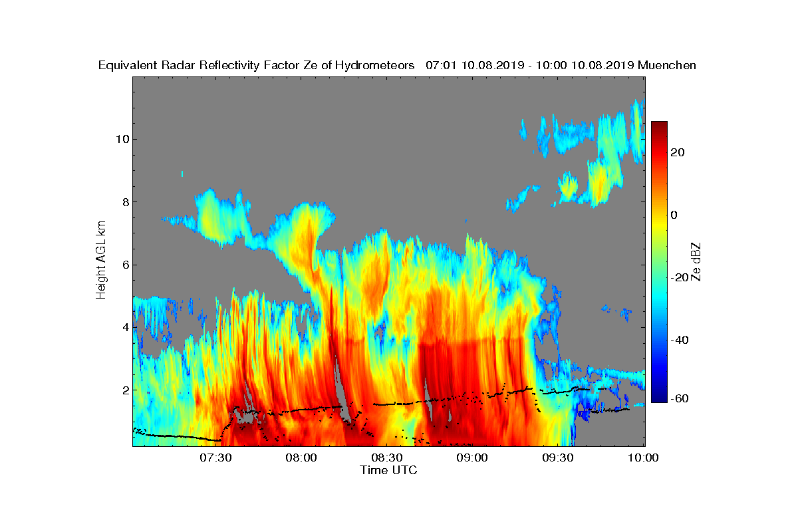Click the height tick label 8

click(x=124, y=201)
